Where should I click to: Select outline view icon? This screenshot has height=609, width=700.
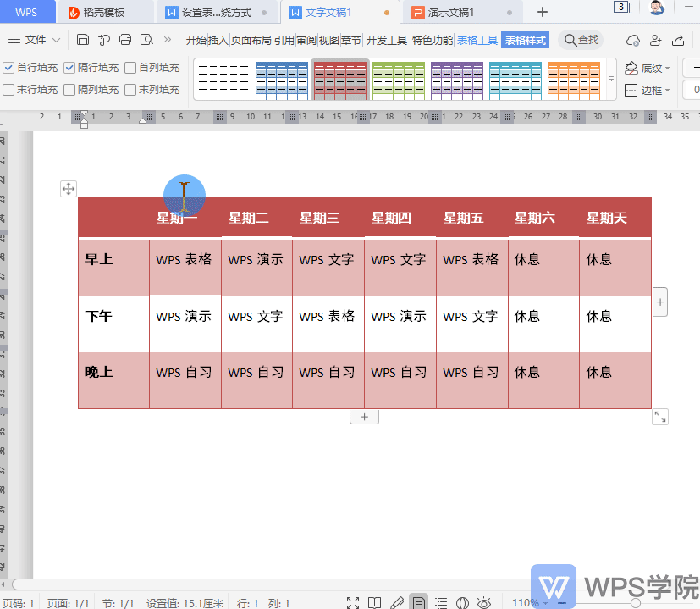(x=441, y=603)
